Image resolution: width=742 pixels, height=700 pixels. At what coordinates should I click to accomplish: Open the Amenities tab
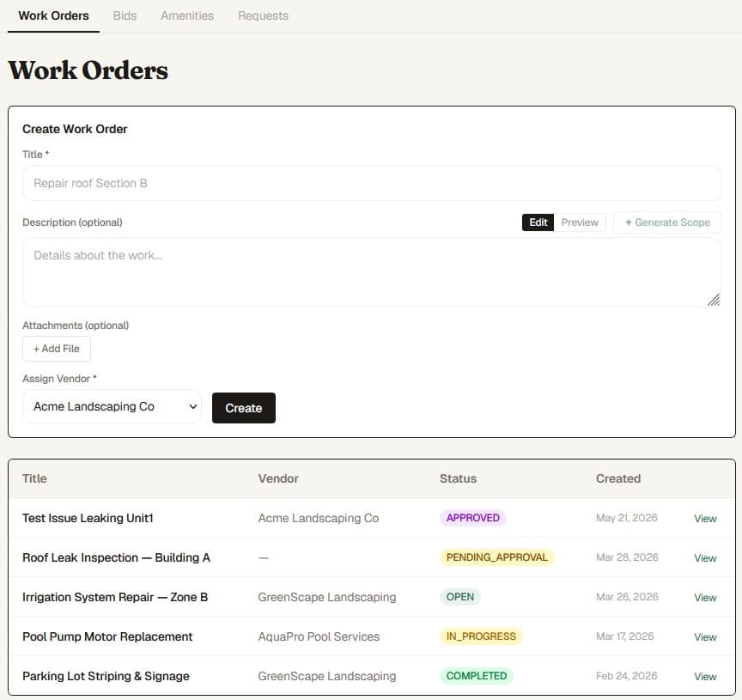(x=187, y=15)
